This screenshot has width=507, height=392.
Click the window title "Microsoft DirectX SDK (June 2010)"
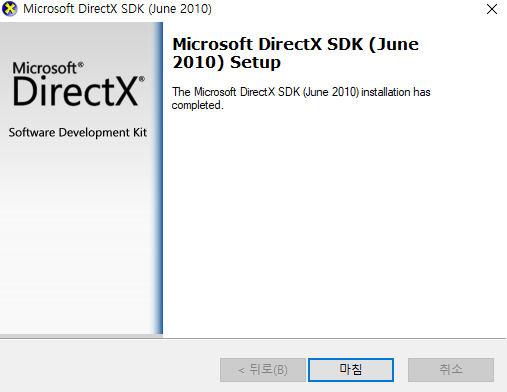pos(117,9)
